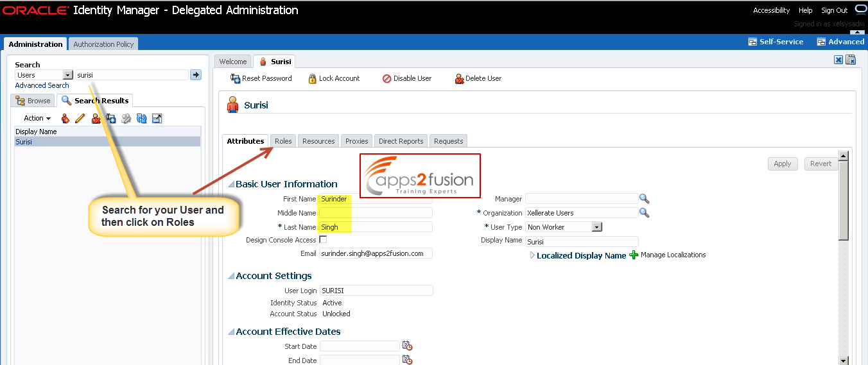Open the Self-Service link
Image resolution: width=868 pixels, height=365 pixels.
776,42
